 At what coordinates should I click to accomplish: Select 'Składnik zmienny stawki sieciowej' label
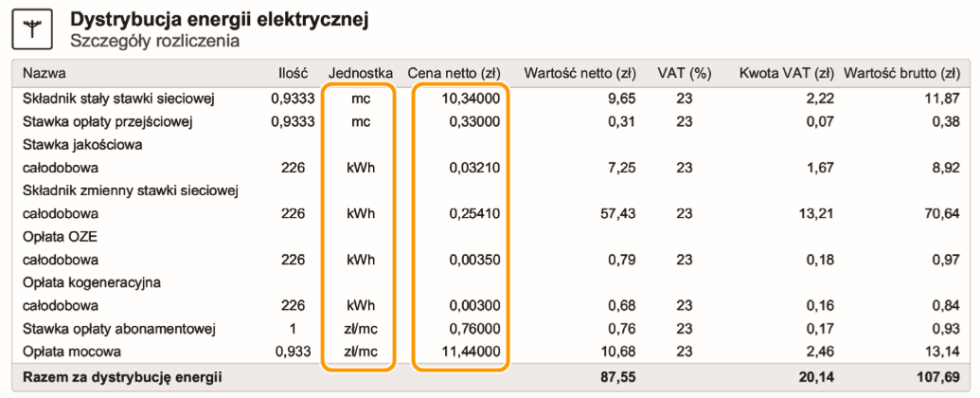pos(132,190)
